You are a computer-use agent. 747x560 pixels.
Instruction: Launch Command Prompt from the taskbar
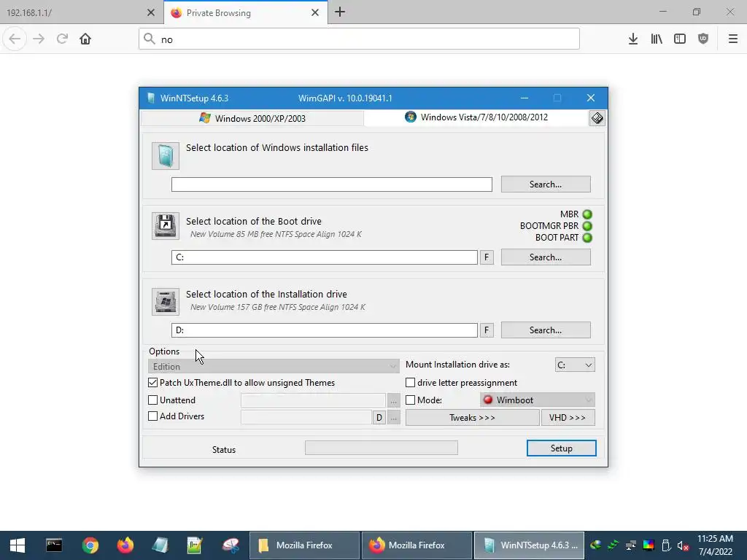(54, 545)
